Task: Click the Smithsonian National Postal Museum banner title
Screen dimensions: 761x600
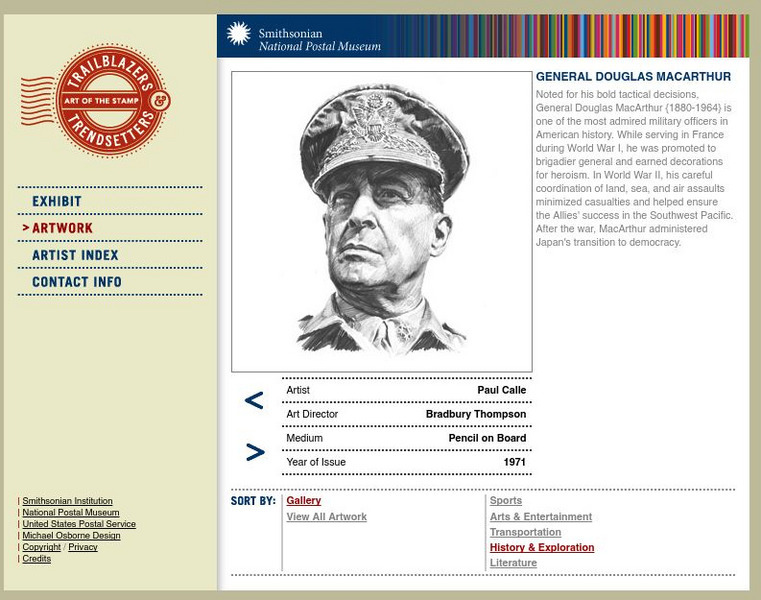Action: [319, 40]
